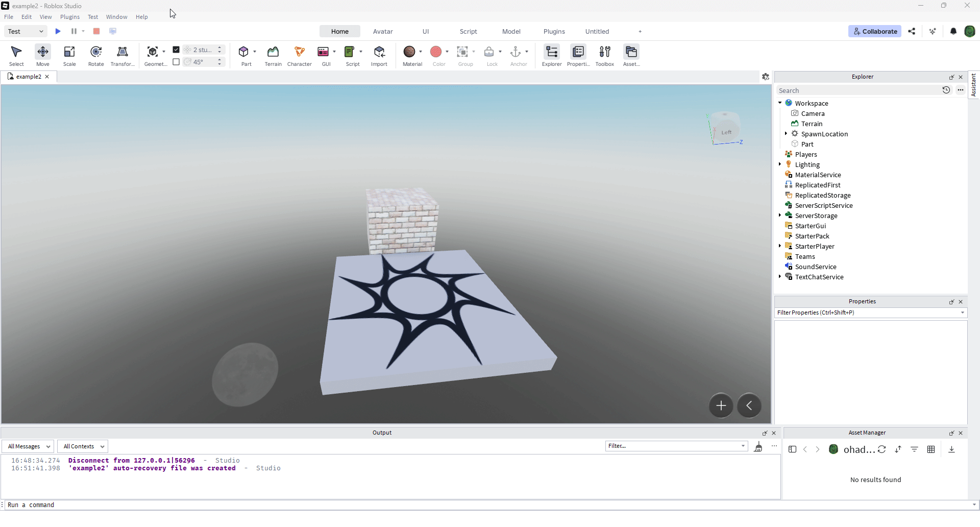Enable the 45° rotation snap checkbox
This screenshot has width=980, height=527.
click(x=176, y=62)
